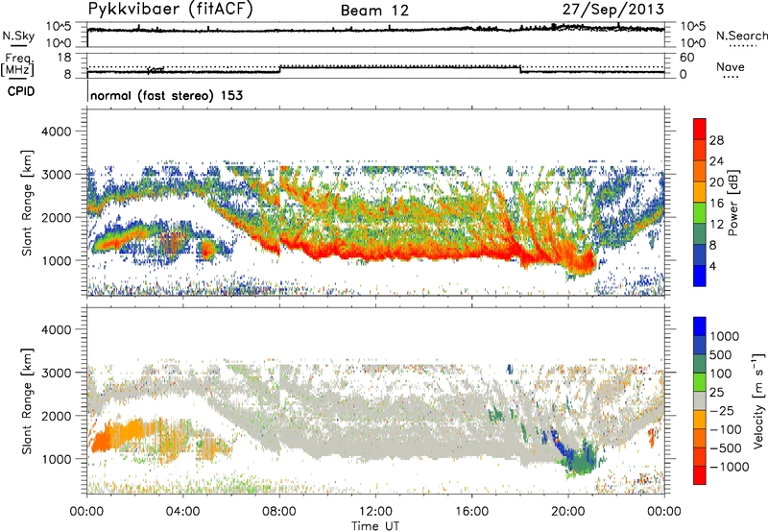Screen dimensions: 768x532
Task: Click the '20:00' time axis label
Action: coord(568,512)
